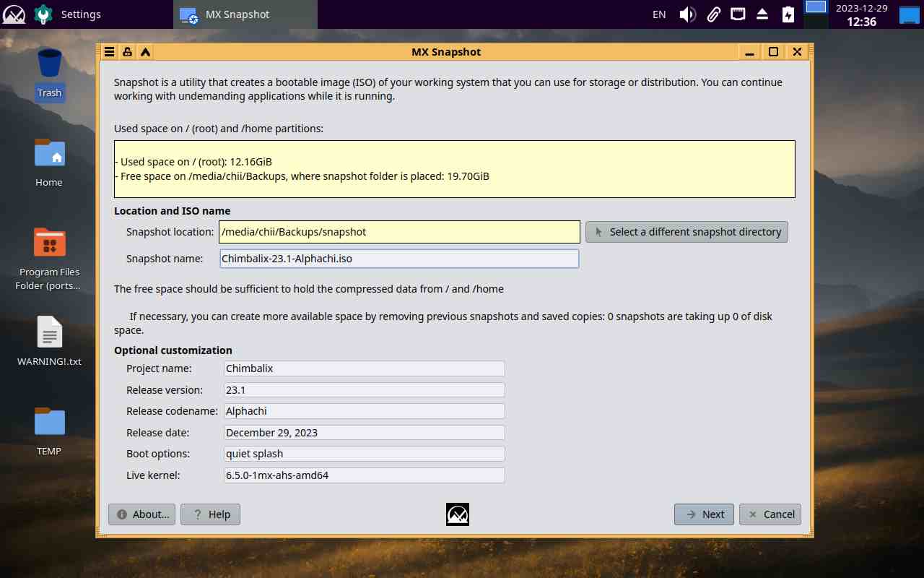The width and height of the screenshot is (924, 578).
Task: Minimize the MX Snapshot window
Action: [x=750, y=52]
